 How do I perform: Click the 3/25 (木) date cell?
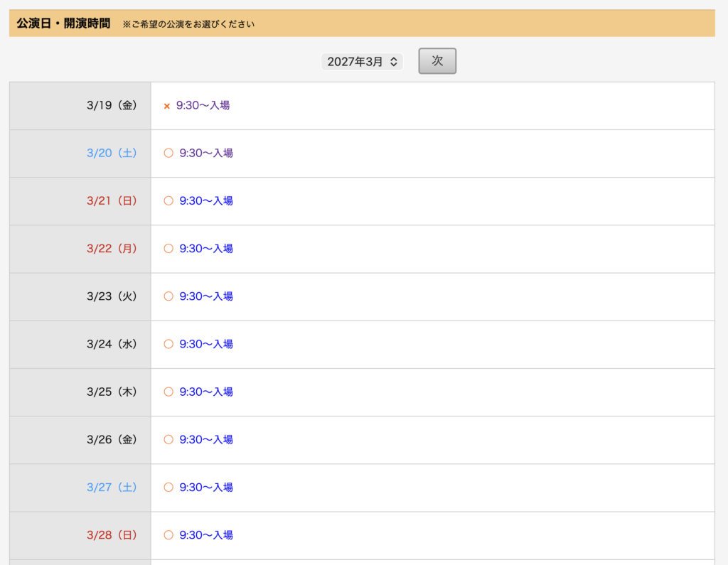[80, 393]
